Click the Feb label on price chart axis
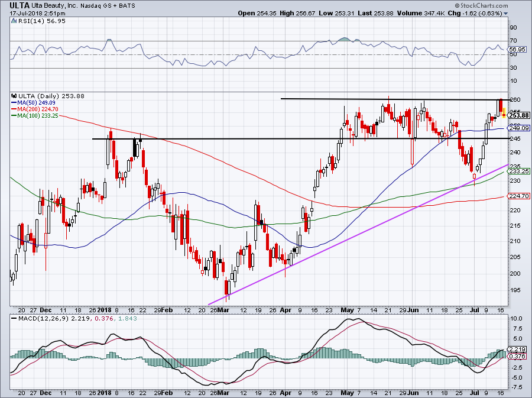532x398 pixels. [x=167, y=310]
